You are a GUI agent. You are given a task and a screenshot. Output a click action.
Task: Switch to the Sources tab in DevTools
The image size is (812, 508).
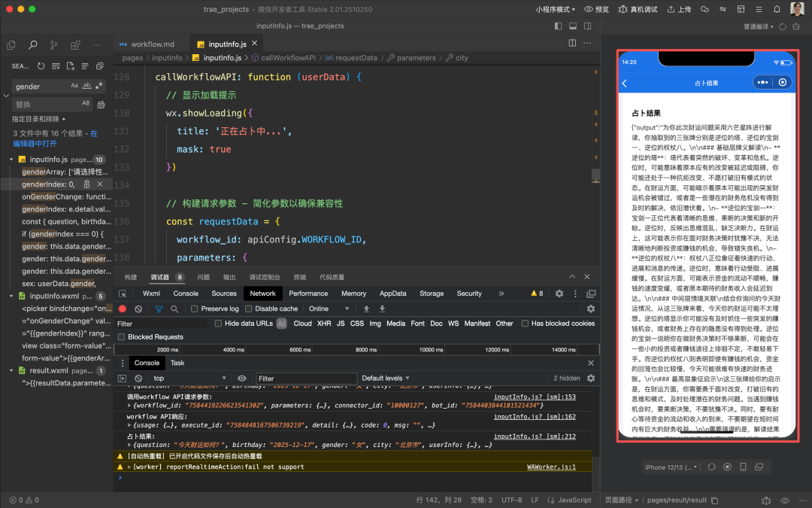point(224,294)
